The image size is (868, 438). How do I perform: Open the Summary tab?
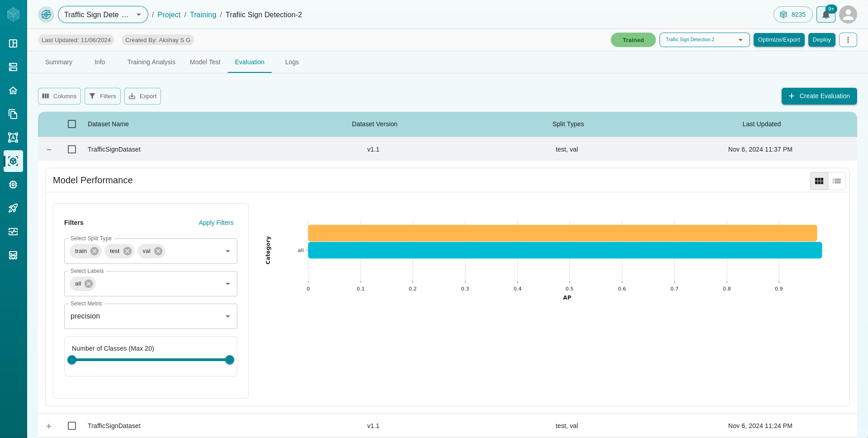tap(59, 62)
